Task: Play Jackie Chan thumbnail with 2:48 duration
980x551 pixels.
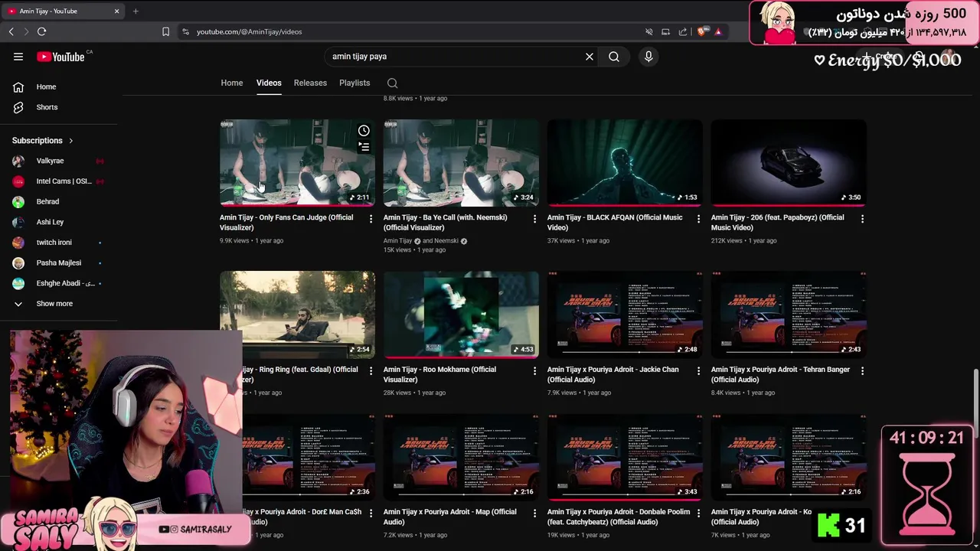Action: [x=625, y=315]
